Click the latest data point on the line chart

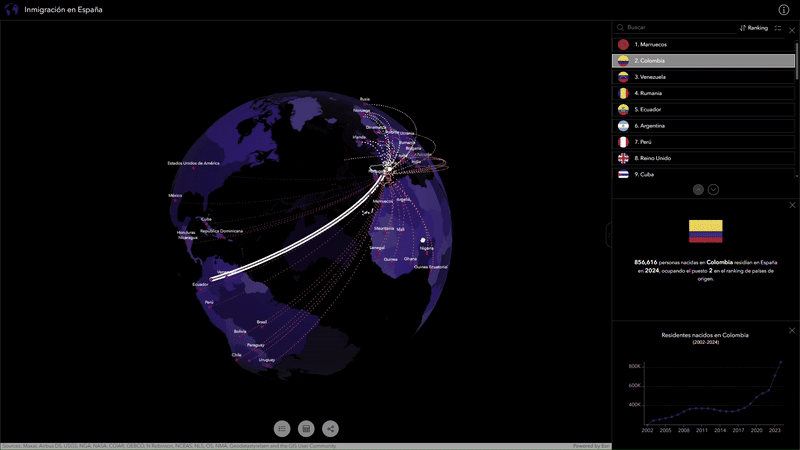(781, 362)
